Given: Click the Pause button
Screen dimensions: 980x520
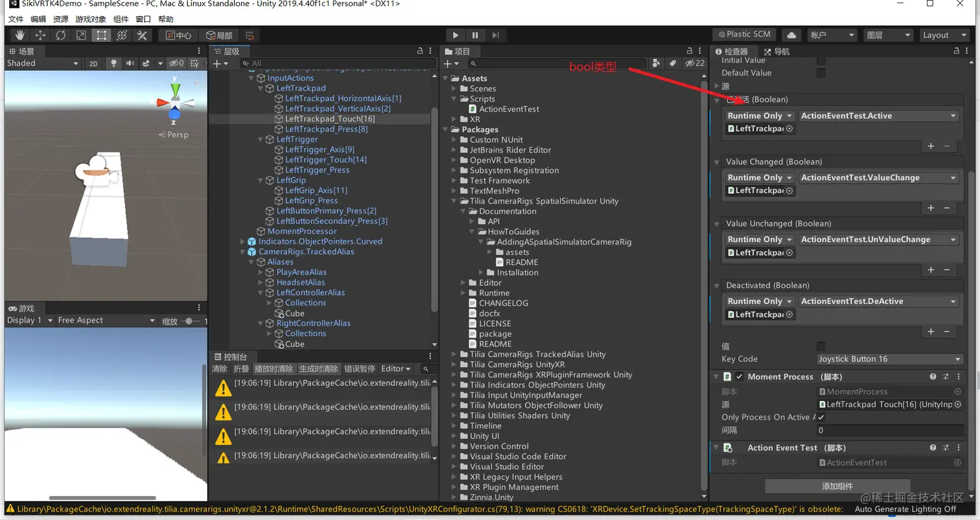Looking at the screenshot, I should pyautogui.click(x=475, y=35).
